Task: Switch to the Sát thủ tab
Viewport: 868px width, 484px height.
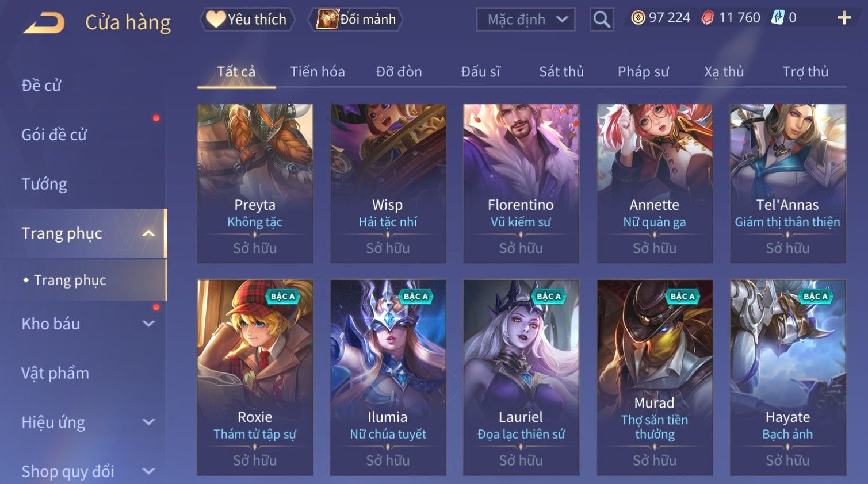Action: coord(561,72)
